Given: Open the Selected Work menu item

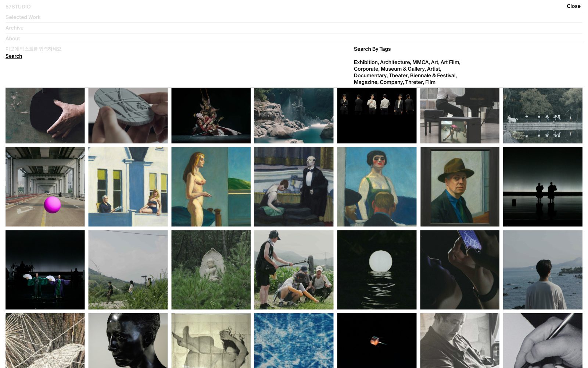Looking at the screenshot, I should click(23, 17).
